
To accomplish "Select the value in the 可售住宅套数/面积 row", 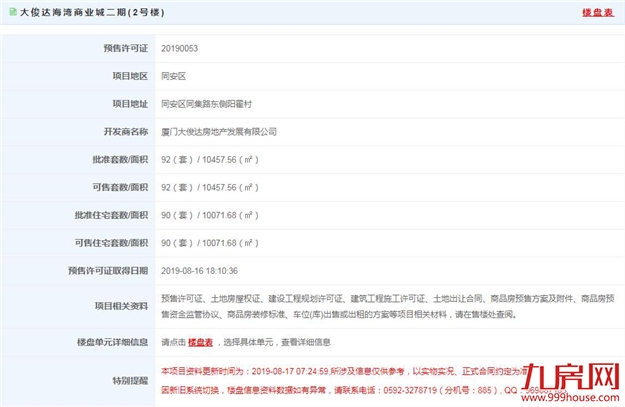I will coord(210,243).
